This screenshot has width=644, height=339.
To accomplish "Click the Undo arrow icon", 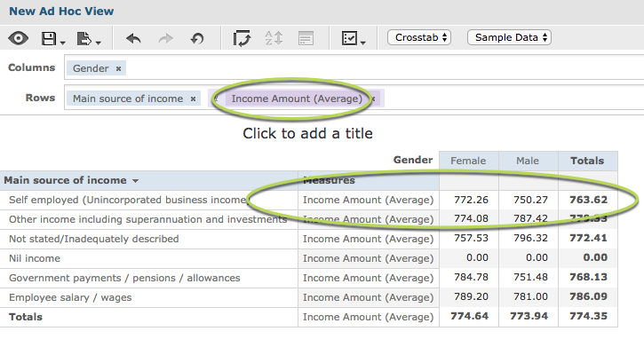I will click(133, 39).
